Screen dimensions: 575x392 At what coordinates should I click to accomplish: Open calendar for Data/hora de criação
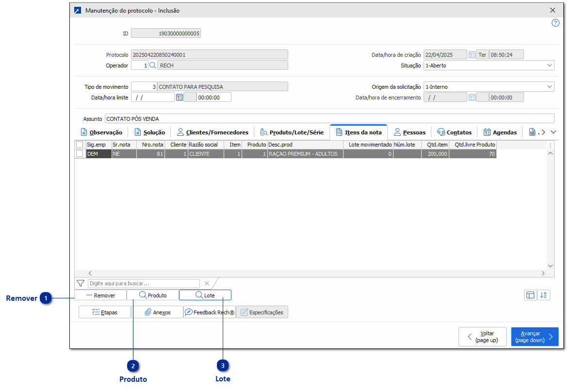coord(472,55)
